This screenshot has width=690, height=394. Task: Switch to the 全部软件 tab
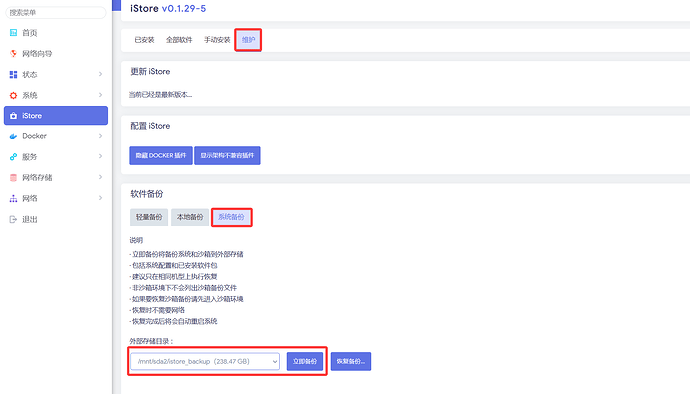(x=179, y=40)
